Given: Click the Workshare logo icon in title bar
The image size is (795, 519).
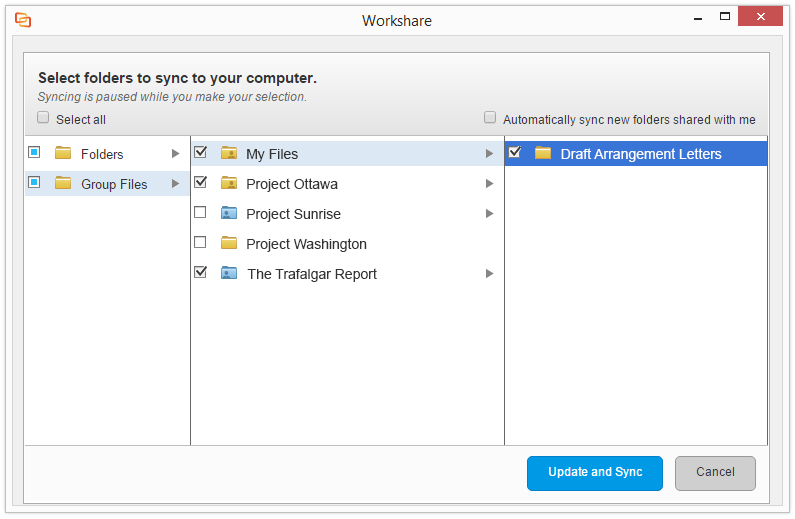Looking at the screenshot, I should click(23, 20).
